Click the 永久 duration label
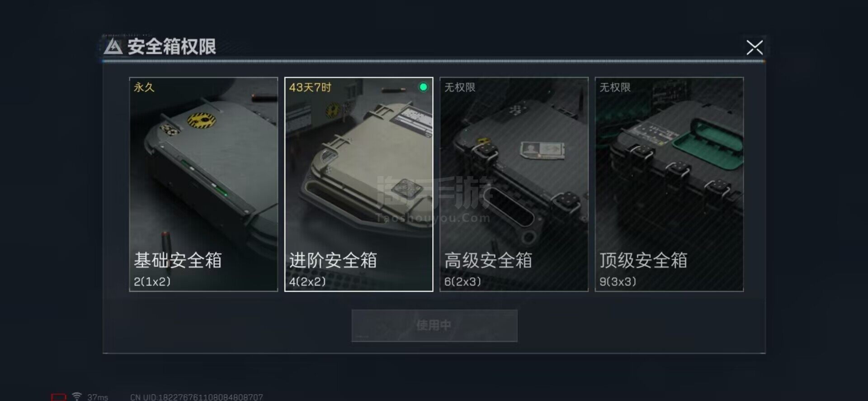 pos(144,87)
